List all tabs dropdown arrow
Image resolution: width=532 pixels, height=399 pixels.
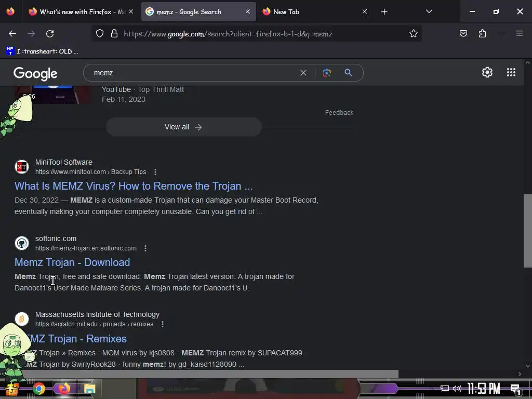[429, 11]
